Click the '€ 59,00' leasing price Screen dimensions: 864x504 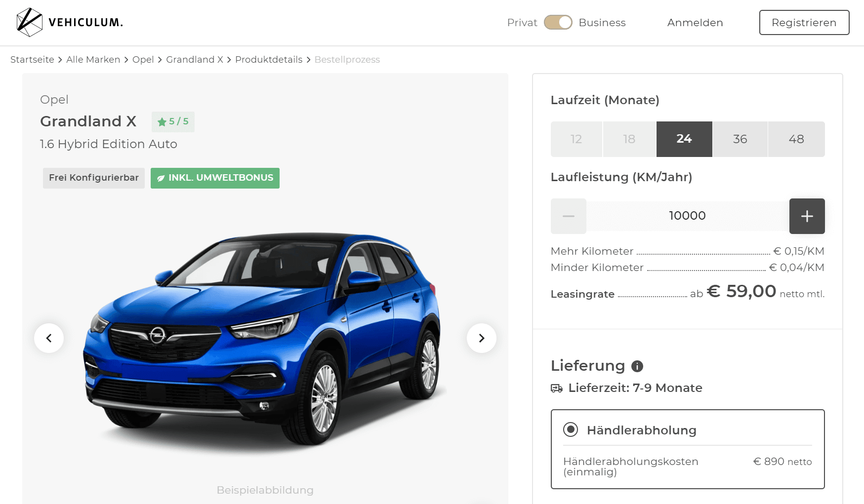point(741,291)
